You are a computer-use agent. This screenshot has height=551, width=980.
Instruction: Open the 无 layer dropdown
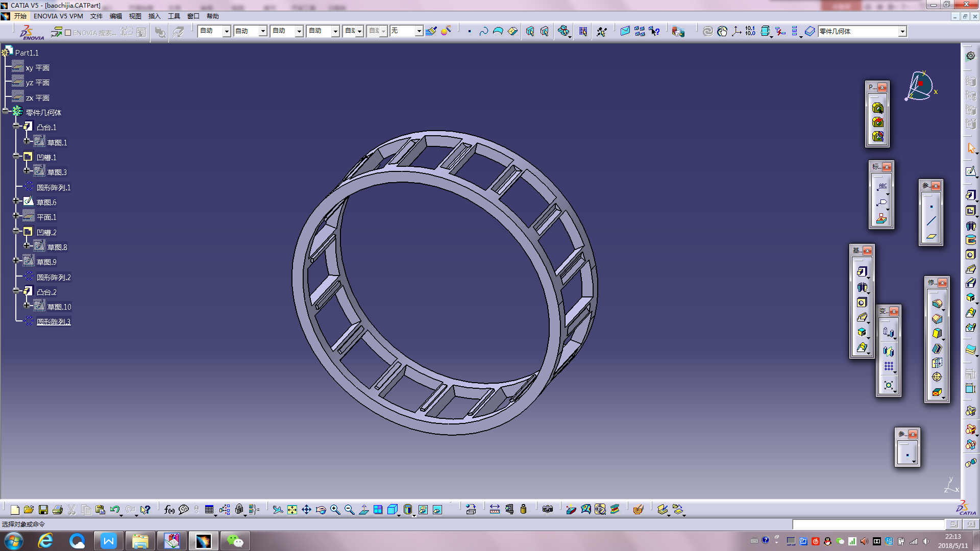419,31
